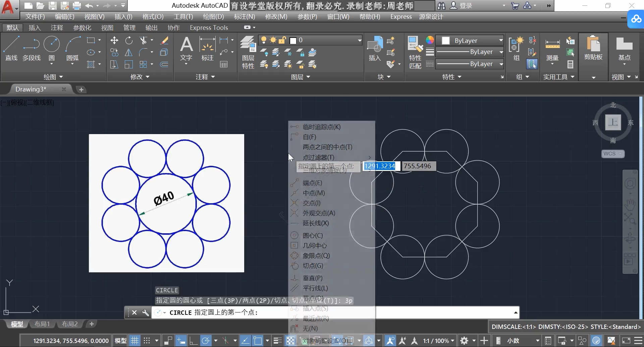
Task: Toggle snap mode in status bar
Action: point(147,341)
